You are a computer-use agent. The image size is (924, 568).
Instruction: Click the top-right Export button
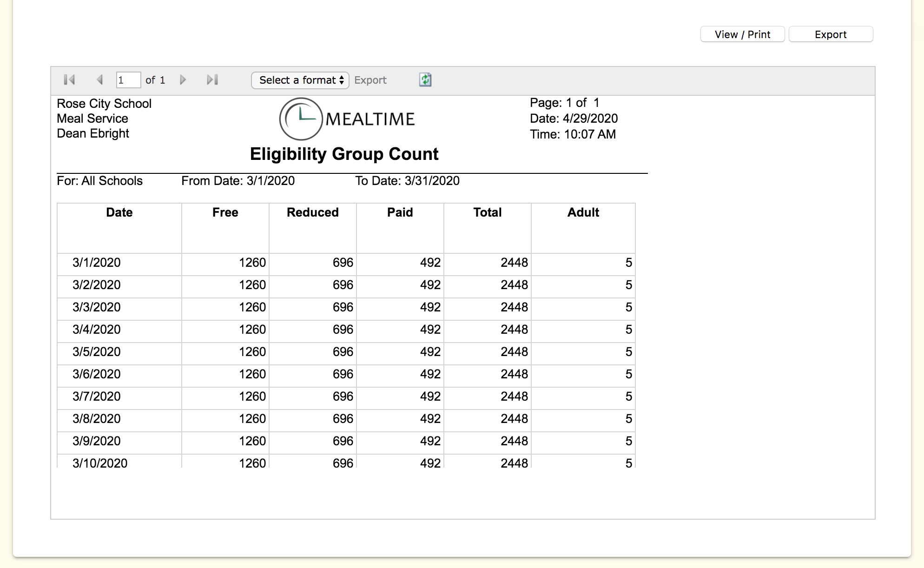(x=831, y=34)
